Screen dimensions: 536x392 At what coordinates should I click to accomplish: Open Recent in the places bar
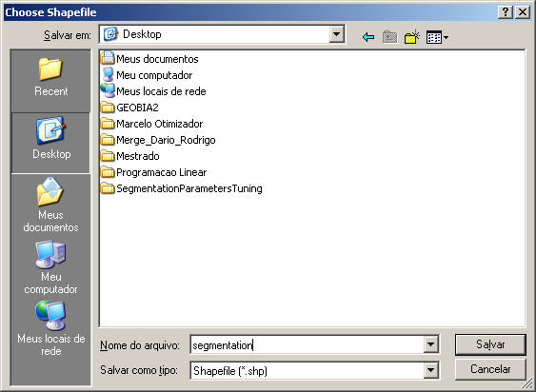pos(50,77)
